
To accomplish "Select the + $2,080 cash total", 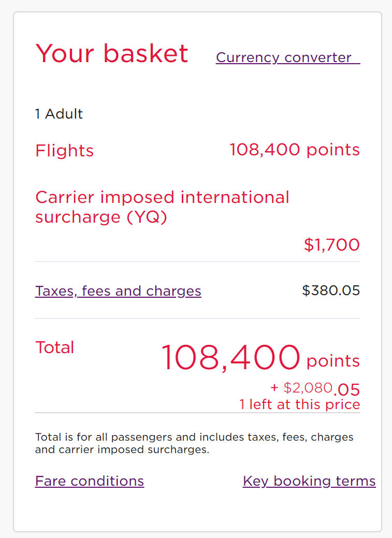I will click(301, 387).
